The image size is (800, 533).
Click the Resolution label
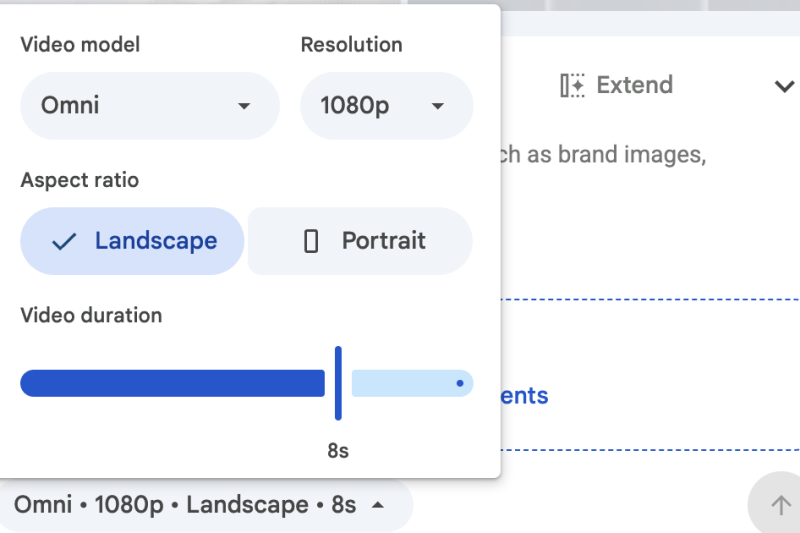pos(352,45)
